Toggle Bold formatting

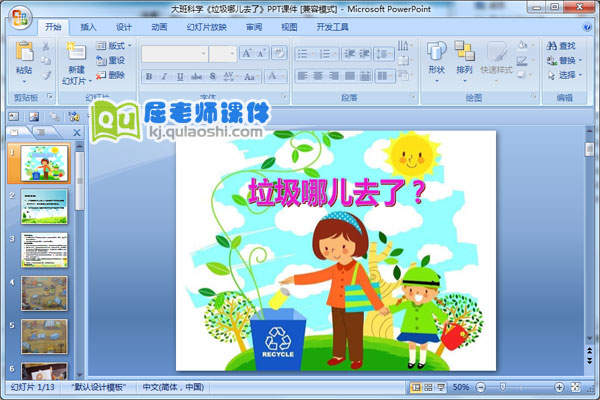coord(149,77)
